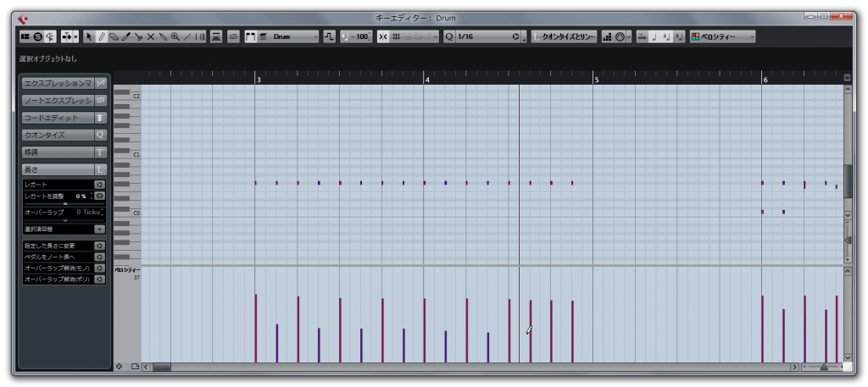The width and height of the screenshot is (868, 387).
Task: Select the Split scissors tool
Action: 138,36
